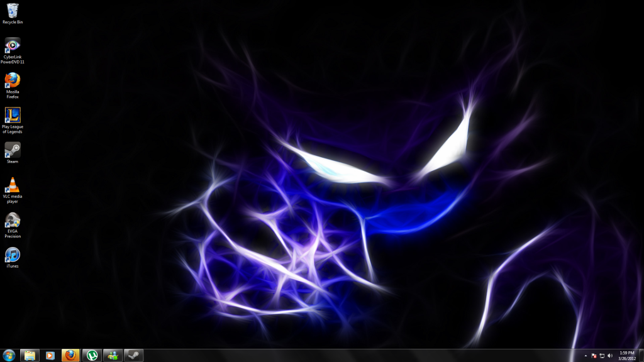Select the EVGA Precision desktop shortcut
The height and width of the screenshot is (362, 644).
13,226
